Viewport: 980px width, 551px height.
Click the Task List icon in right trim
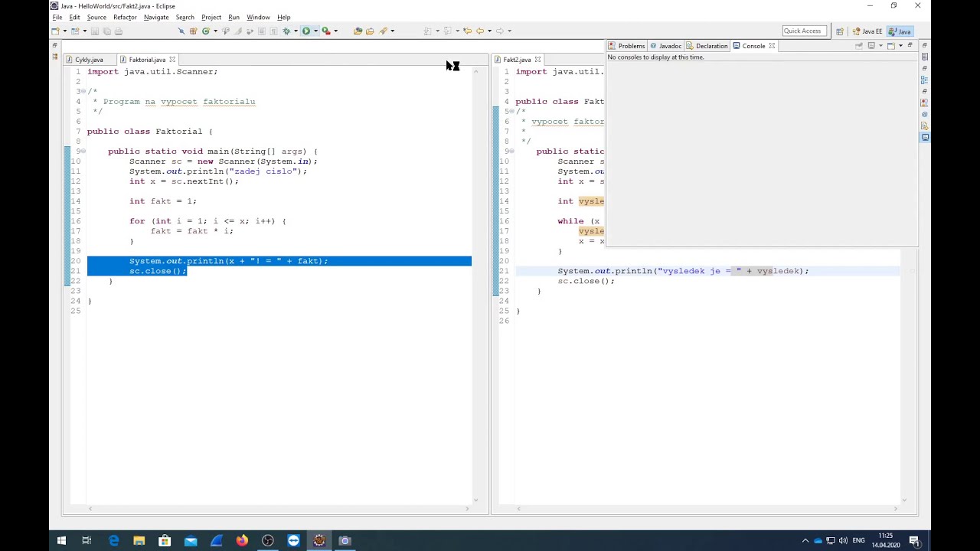925,57
